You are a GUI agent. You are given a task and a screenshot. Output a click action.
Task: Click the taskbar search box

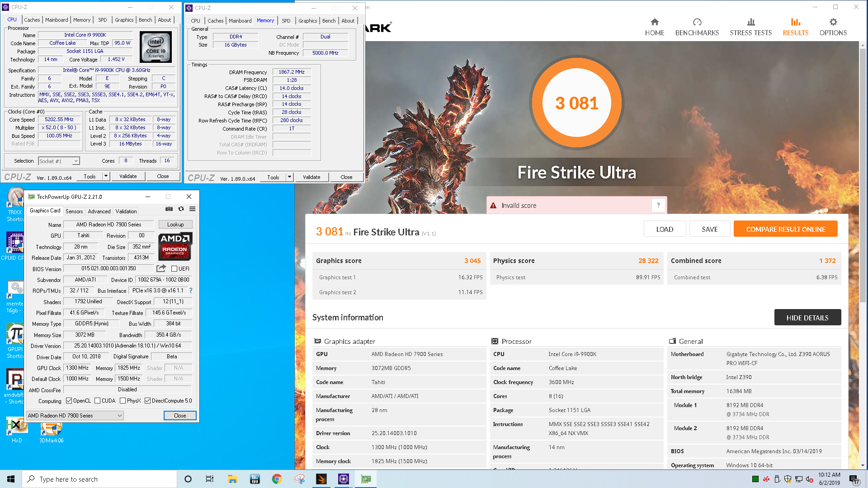click(x=99, y=479)
